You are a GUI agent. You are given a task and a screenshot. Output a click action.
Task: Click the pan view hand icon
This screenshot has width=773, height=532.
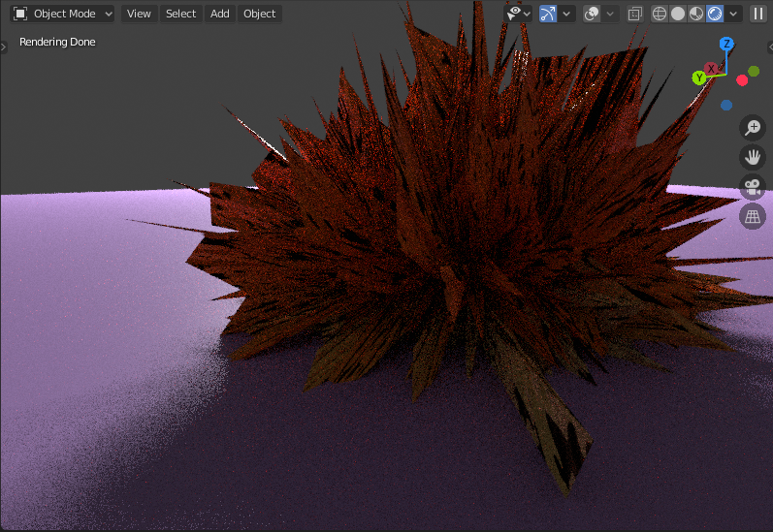click(x=753, y=157)
